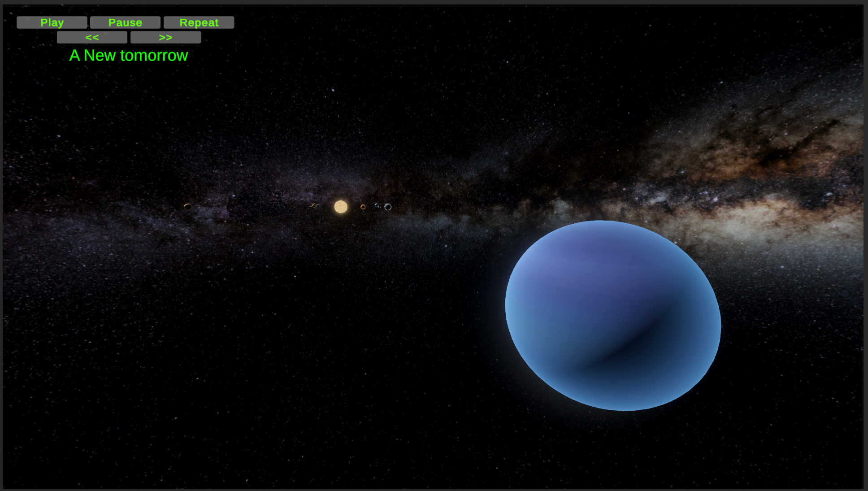868x491 pixels.
Task: Skip to next track with >> button
Action: (x=166, y=38)
